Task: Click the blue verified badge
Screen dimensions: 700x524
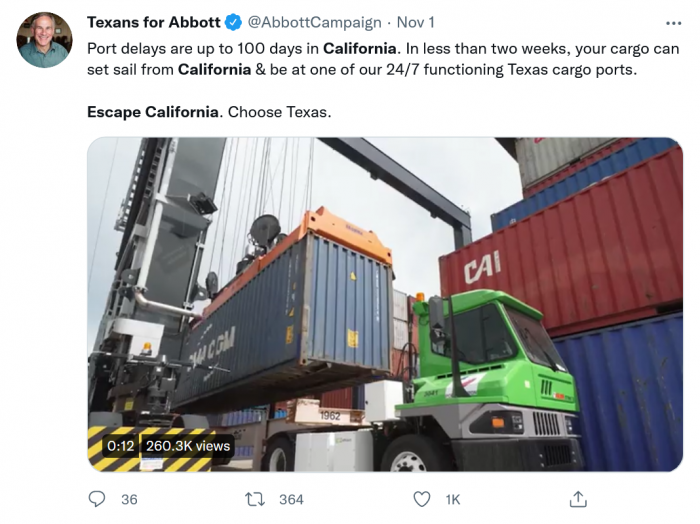Action: click(x=233, y=22)
